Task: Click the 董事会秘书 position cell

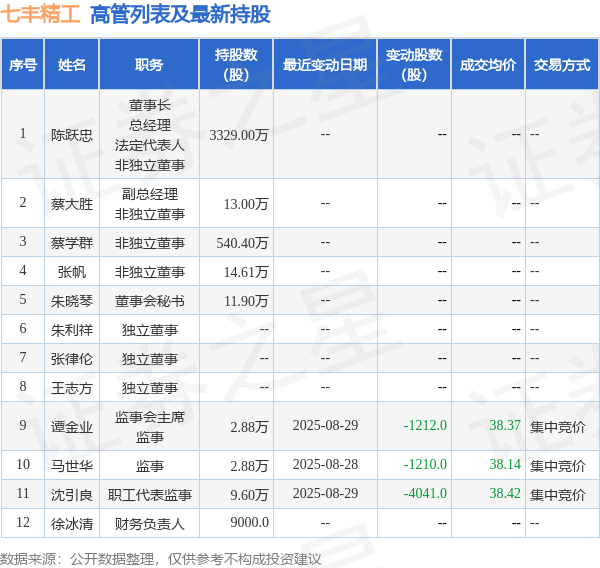Action: point(150,301)
